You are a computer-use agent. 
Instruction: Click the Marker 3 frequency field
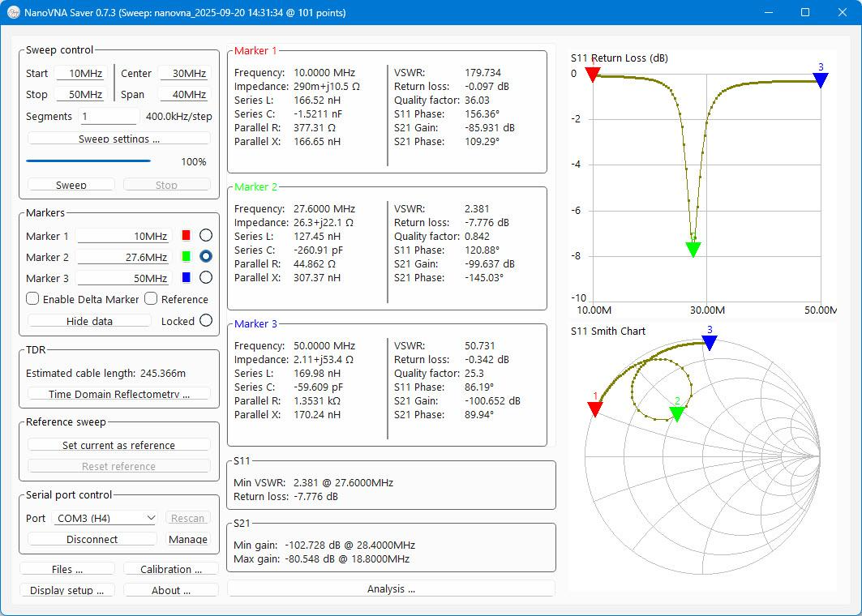click(124, 278)
